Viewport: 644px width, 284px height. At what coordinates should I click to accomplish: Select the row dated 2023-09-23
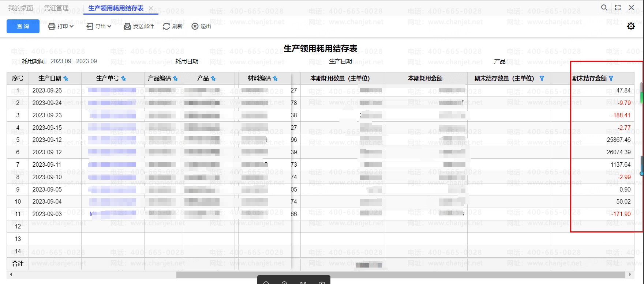[47, 115]
